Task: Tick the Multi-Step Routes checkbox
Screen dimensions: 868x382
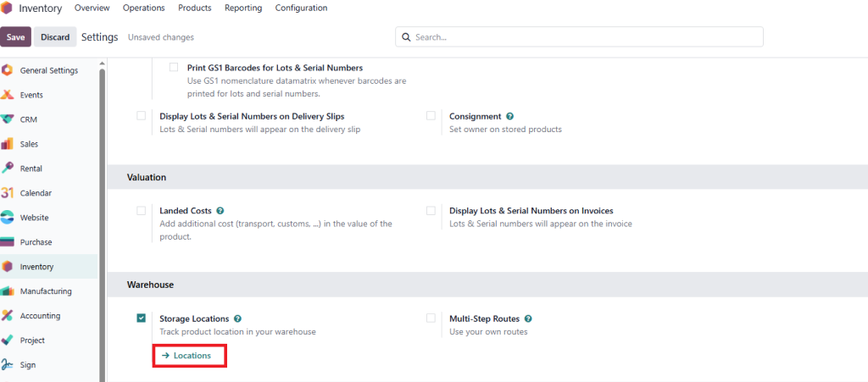Action: 431,318
